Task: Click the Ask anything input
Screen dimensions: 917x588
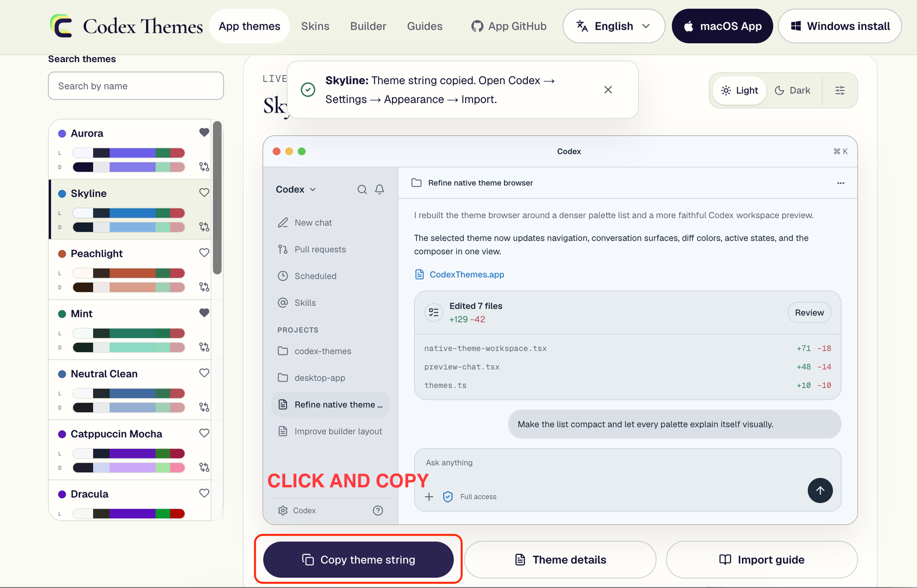Action: pyautogui.click(x=628, y=463)
